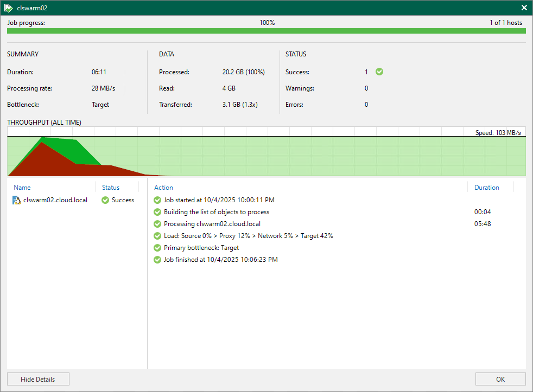Click the check icon beside Building the list entry
Image resolution: width=533 pixels, height=392 pixels.
click(x=157, y=212)
